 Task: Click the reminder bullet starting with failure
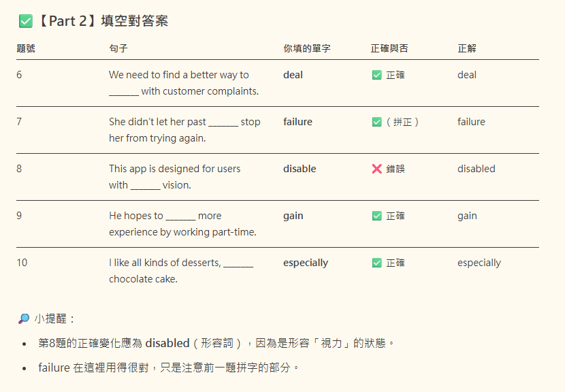[x=168, y=367]
